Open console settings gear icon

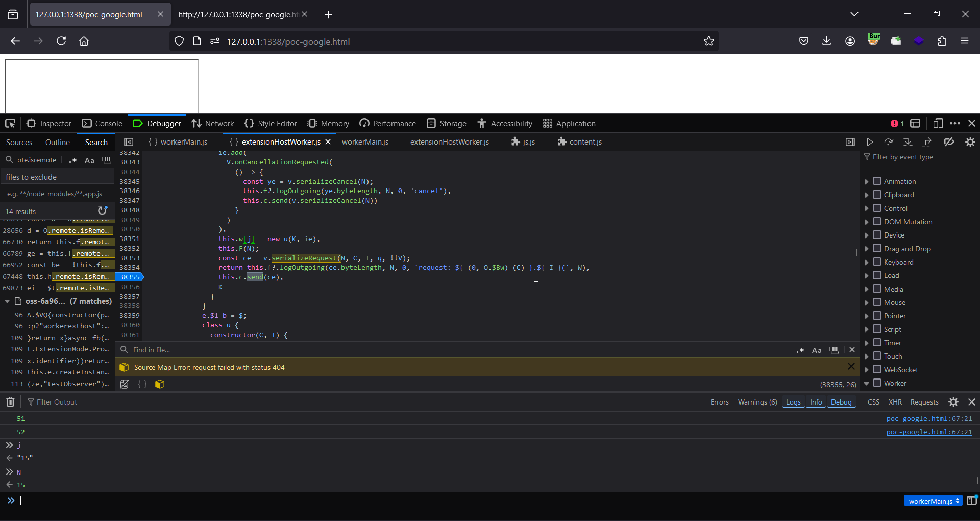tap(953, 402)
